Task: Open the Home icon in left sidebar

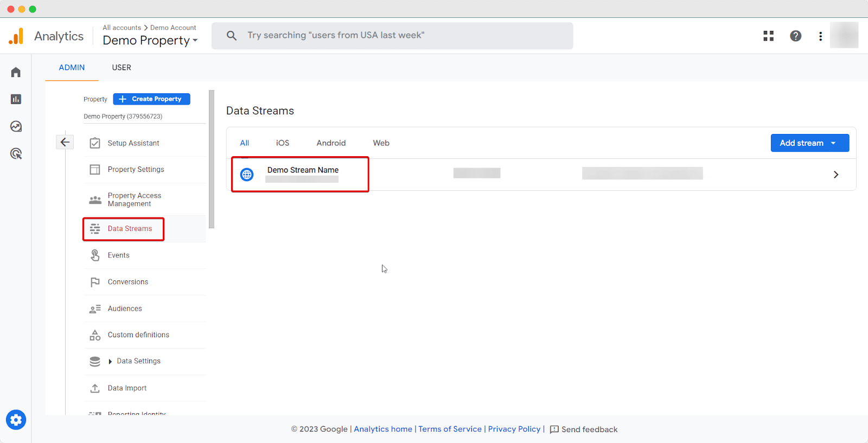Action: pos(16,72)
